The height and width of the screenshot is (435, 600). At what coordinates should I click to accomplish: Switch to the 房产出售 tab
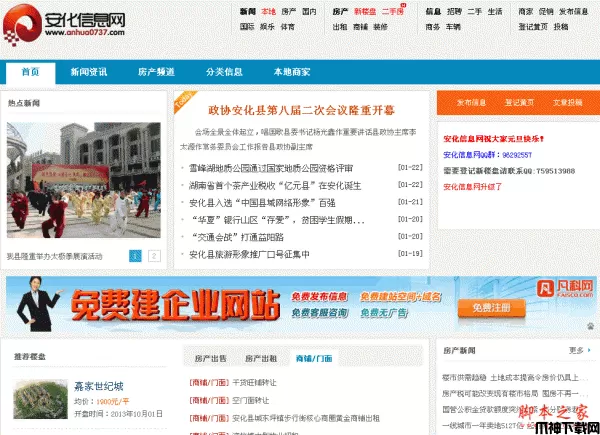[210, 358]
